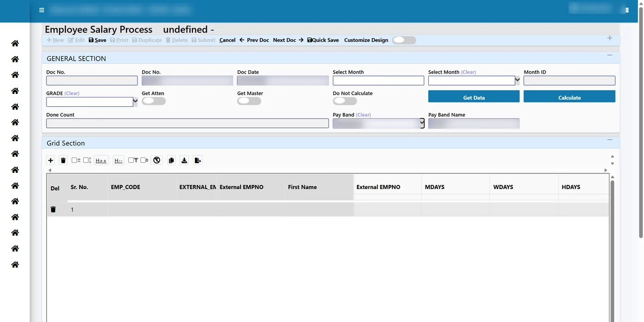Image resolution: width=644 pixels, height=322 pixels.
Task: Click the Submit toolbar item
Action: pyautogui.click(x=203, y=40)
